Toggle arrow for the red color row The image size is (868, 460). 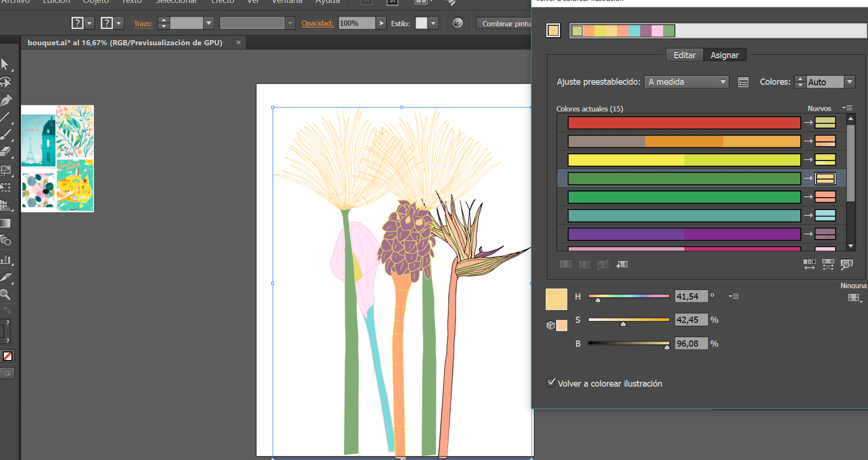[808, 123]
